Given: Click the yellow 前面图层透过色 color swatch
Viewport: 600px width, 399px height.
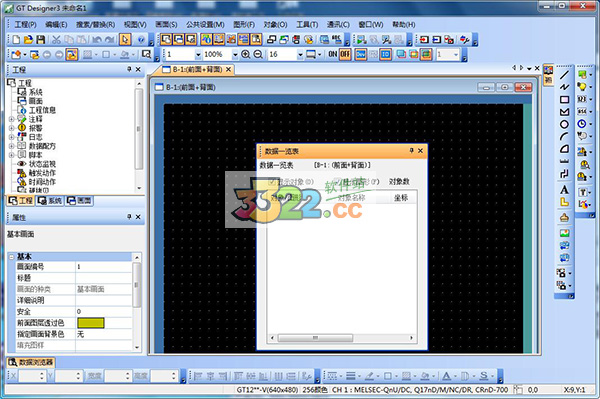Looking at the screenshot, I should coord(91,323).
